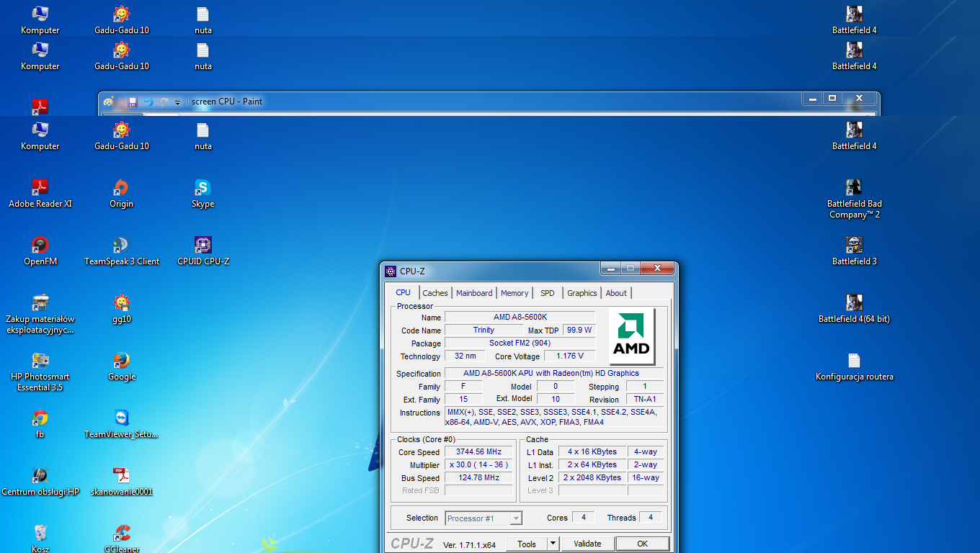
Task: Open the Konfiguracja routera text file
Action: pyautogui.click(x=854, y=361)
